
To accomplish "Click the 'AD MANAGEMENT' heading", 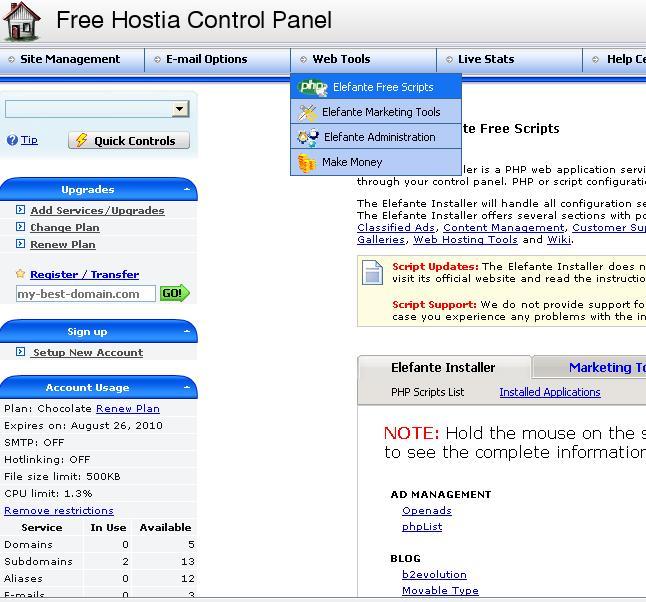I will click(x=441, y=494).
